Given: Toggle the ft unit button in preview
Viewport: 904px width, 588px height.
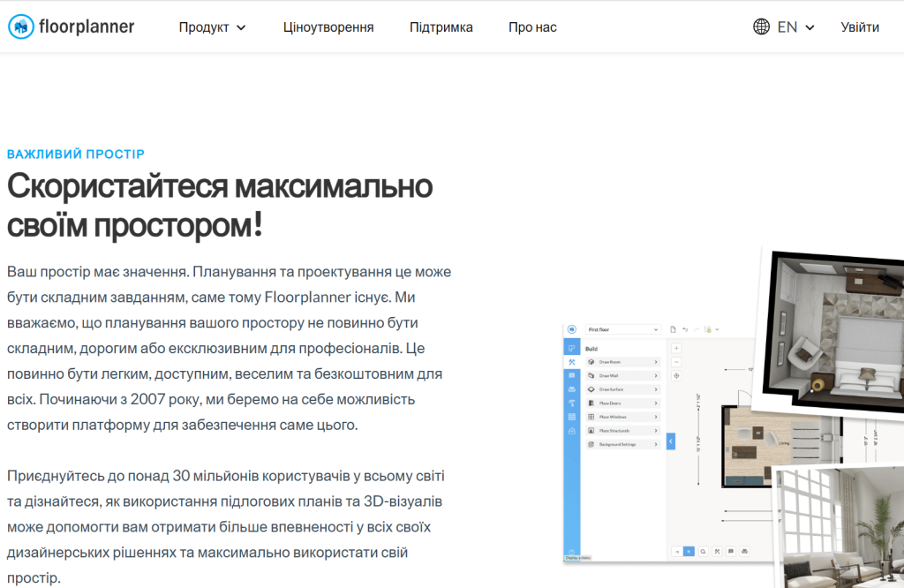Looking at the screenshot, I should tap(689, 552).
